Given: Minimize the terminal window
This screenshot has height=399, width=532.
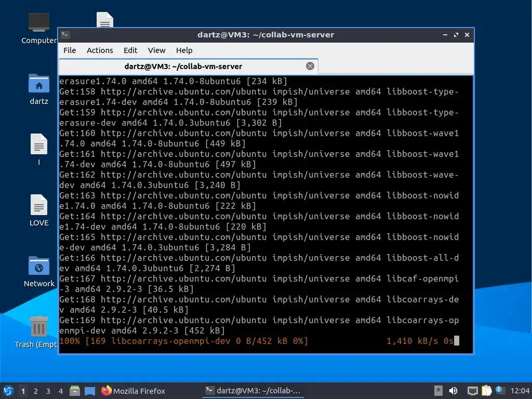Looking at the screenshot, I should 445,35.
